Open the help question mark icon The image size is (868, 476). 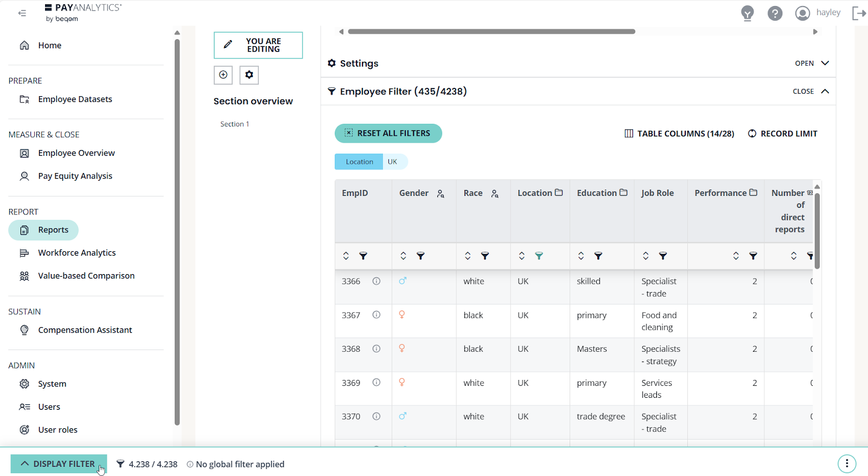pyautogui.click(x=775, y=13)
